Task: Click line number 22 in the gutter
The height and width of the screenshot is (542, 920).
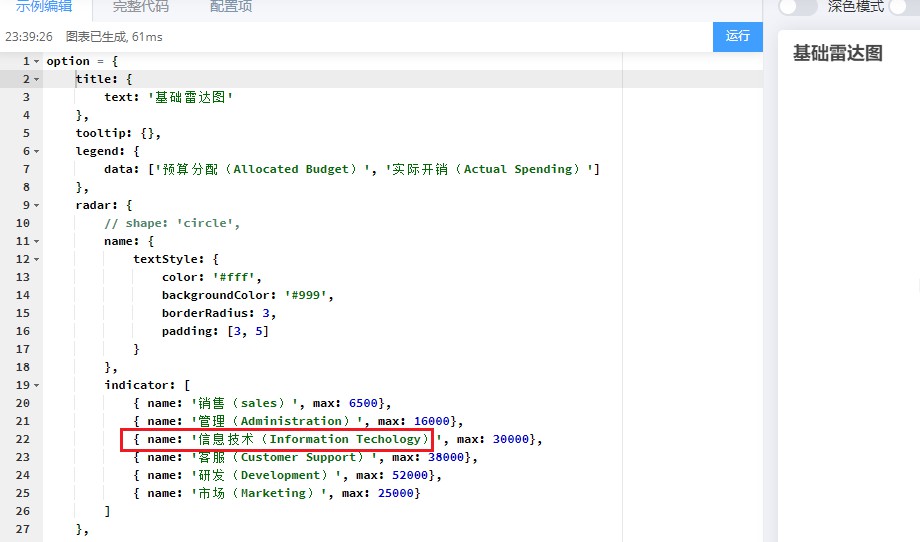Action: [x=22, y=439]
